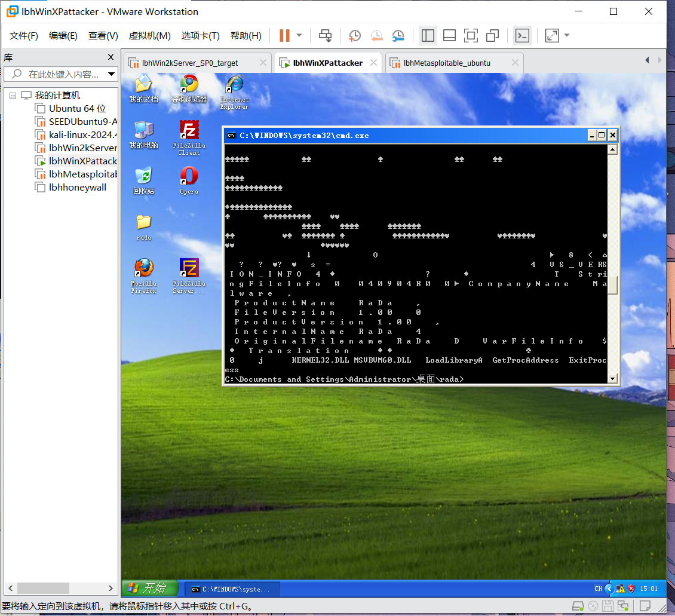Open the 帮助(H) menu
This screenshot has width=675, height=616.
[x=246, y=35]
